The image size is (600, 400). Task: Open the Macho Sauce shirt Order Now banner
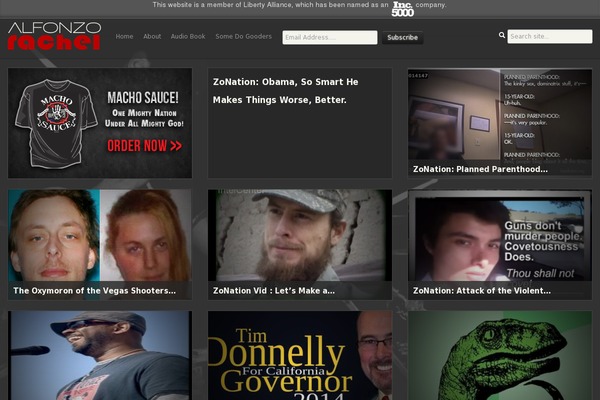click(100, 123)
